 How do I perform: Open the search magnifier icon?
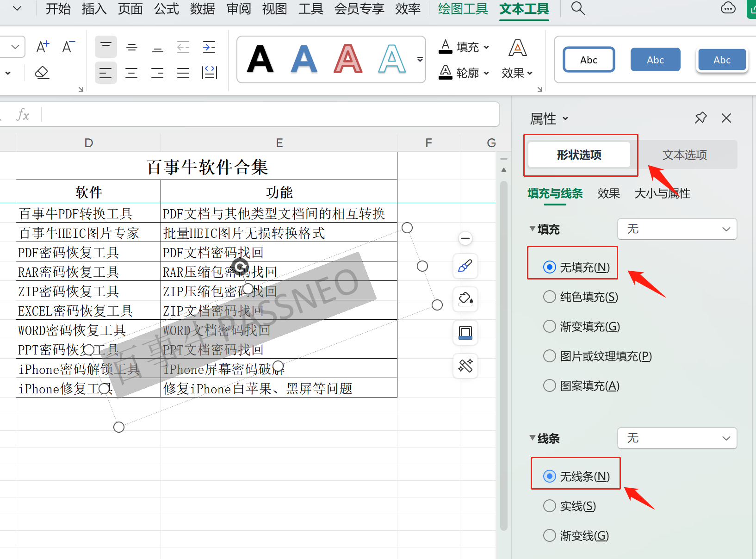578,8
